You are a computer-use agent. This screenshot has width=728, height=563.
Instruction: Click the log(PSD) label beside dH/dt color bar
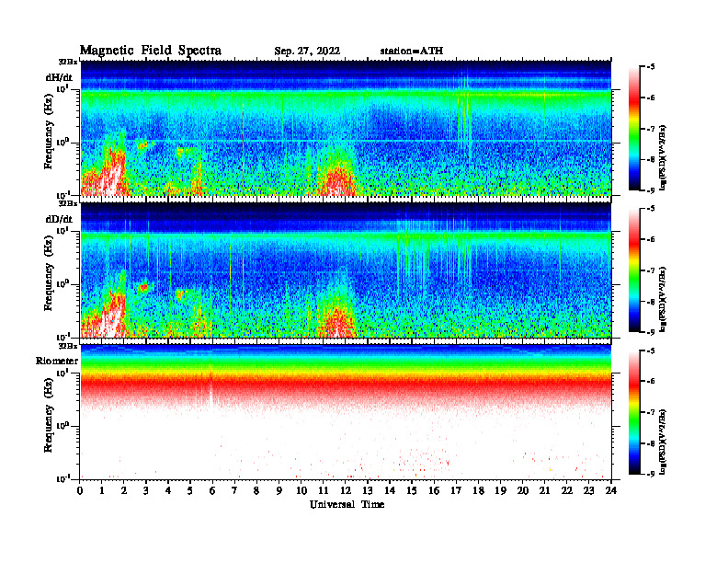click(664, 157)
